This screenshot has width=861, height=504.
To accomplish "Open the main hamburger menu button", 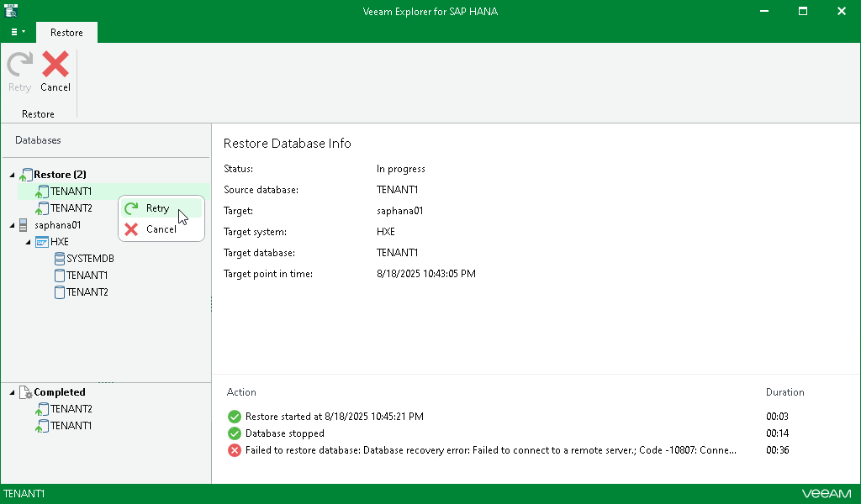I will pos(17,32).
